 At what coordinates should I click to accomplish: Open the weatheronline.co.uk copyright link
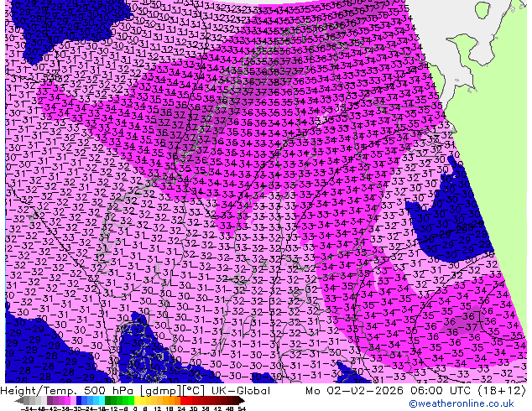tap(461, 403)
